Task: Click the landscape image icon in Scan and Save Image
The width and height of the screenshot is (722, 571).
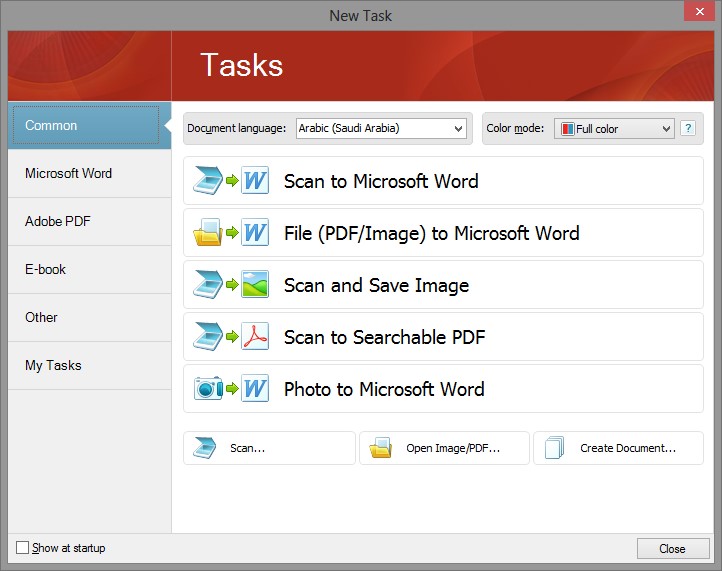Action: [x=255, y=285]
